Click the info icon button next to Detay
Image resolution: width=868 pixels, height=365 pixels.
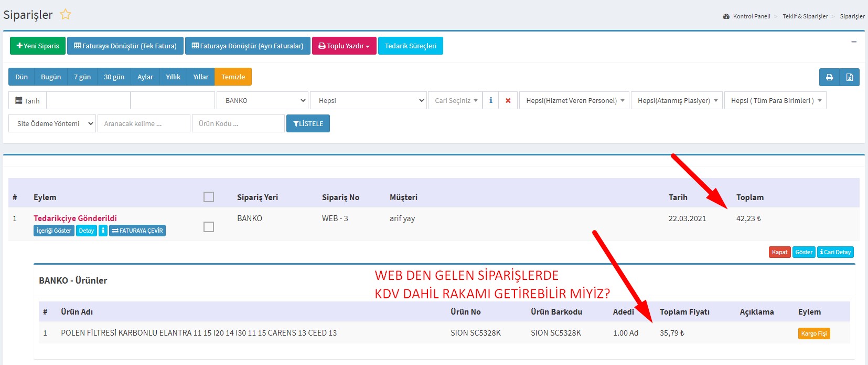[103, 231]
